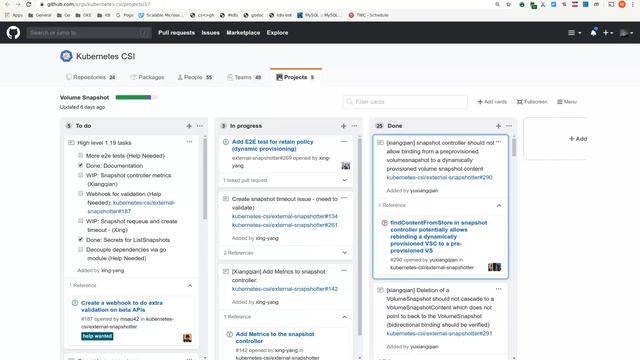This screenshot has width=640, height=360.
Task: Bookmark this page with star icon
Action: coord(508,4)
